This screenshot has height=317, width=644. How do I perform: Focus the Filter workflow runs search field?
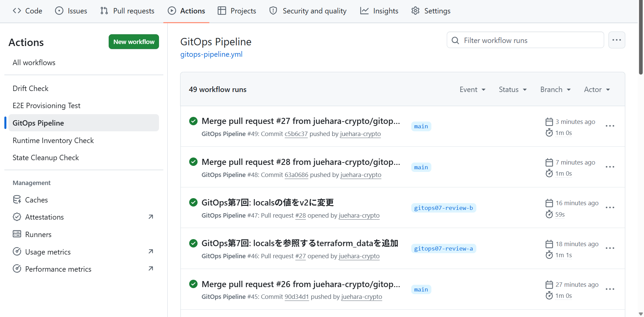pos(525,40)
